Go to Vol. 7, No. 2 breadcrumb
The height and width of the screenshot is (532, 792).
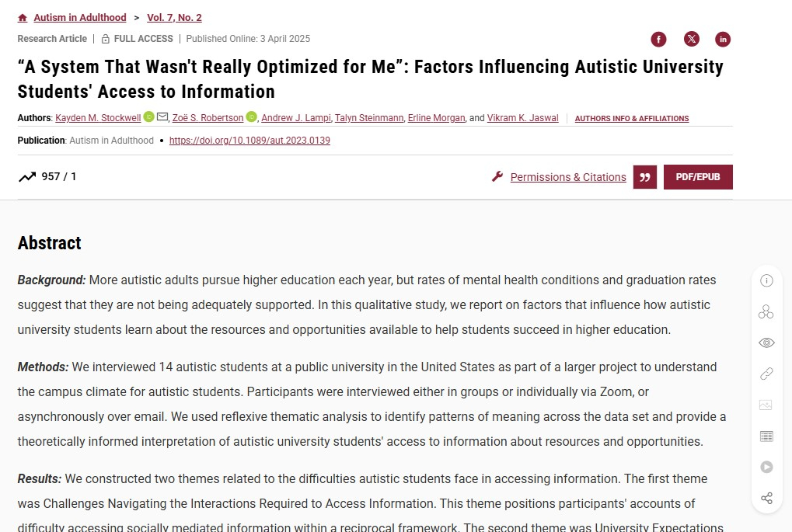[x=174, y=18]
